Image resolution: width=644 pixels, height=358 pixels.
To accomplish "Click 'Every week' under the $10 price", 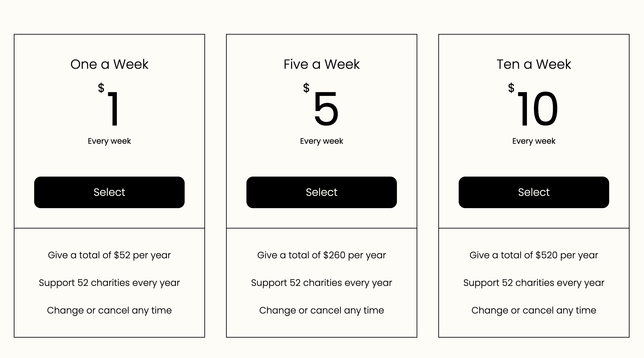I will click(x=534, y=141).
